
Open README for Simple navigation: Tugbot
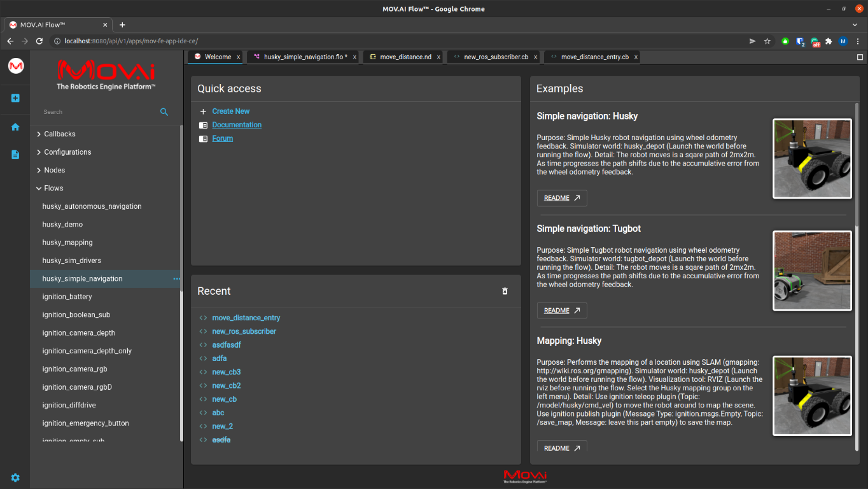coord(562,311)
